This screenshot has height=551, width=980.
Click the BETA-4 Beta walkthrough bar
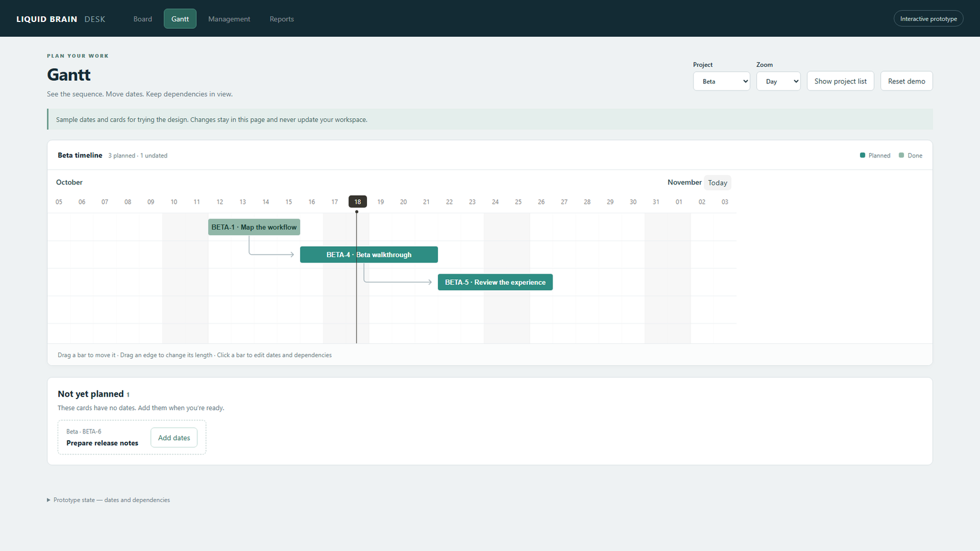[369, 255]
